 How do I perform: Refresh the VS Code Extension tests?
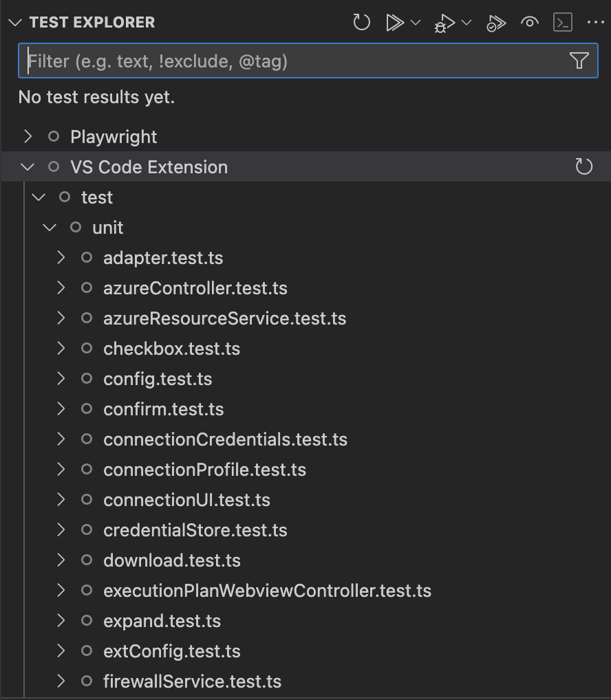(x=583, y=167)
